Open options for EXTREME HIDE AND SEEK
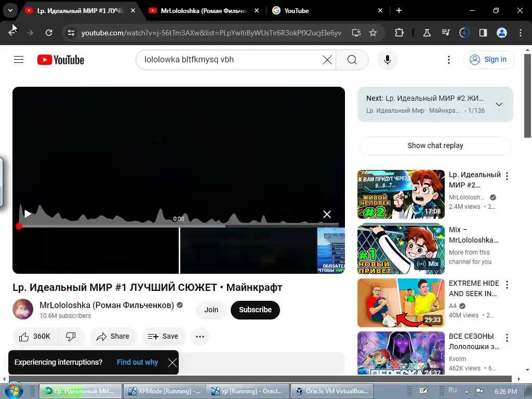The width and height of the screenshot is (532, 399). click(507, 284)
